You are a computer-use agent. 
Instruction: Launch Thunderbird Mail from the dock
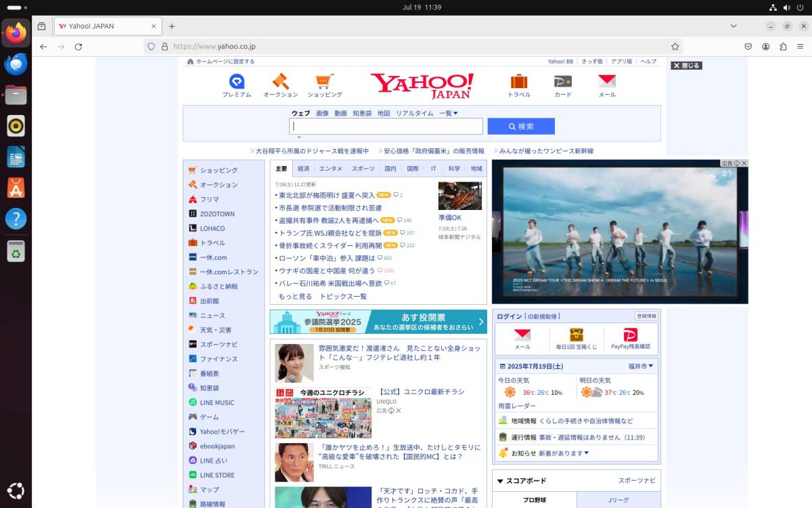coord(16,64)
